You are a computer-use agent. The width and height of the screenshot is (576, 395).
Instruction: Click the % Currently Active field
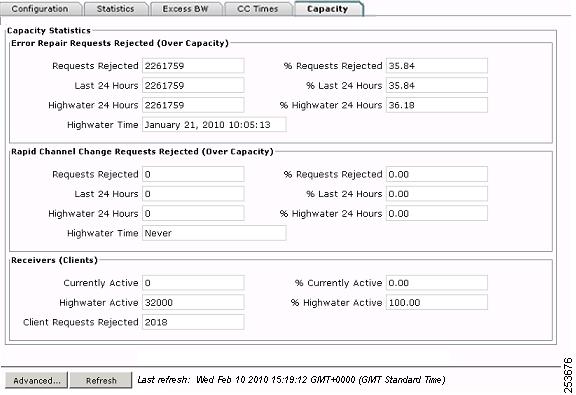(x=437, y=283)
